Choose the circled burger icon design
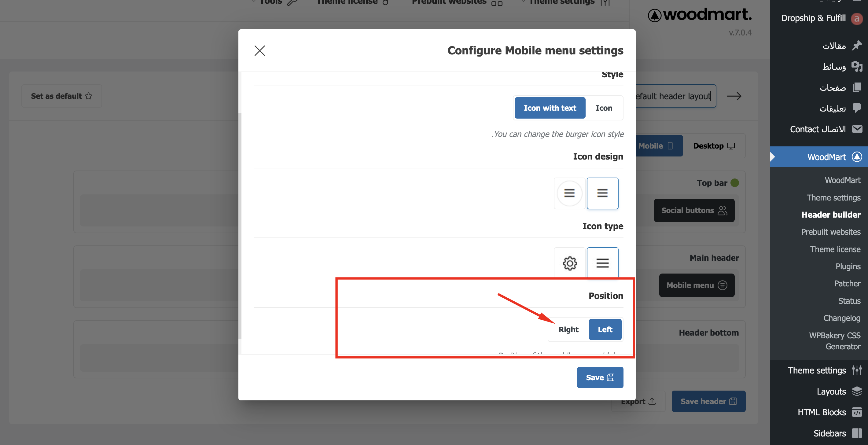The image size is (868, 445). (569, 193)
